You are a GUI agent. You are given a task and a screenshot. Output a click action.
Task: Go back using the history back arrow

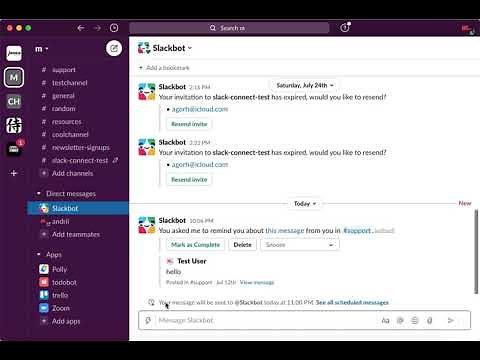tap(81, 28)
